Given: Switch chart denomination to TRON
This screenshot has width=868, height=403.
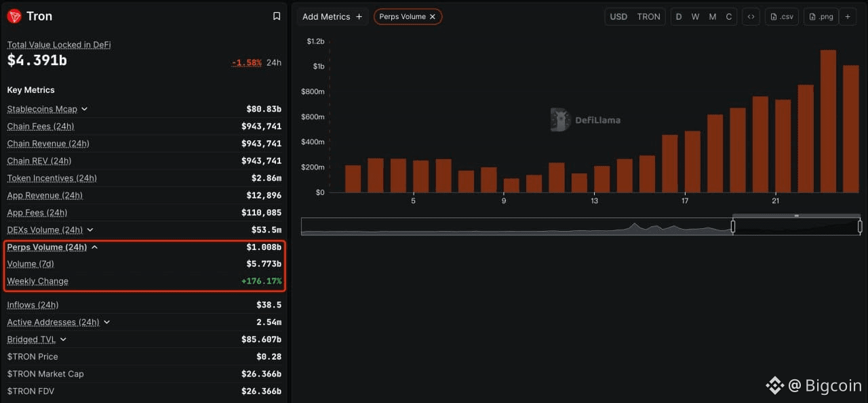Looking at the screenshot, I should pyautogui.click(x=648, y=17).
